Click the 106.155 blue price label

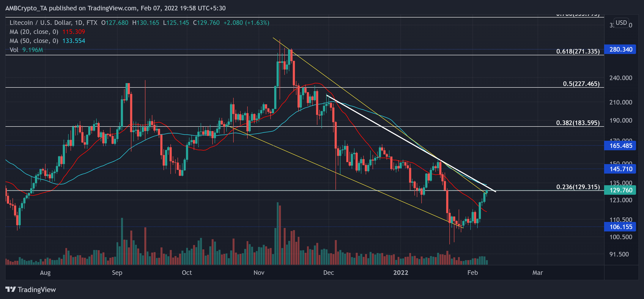[x=620, y=227]
